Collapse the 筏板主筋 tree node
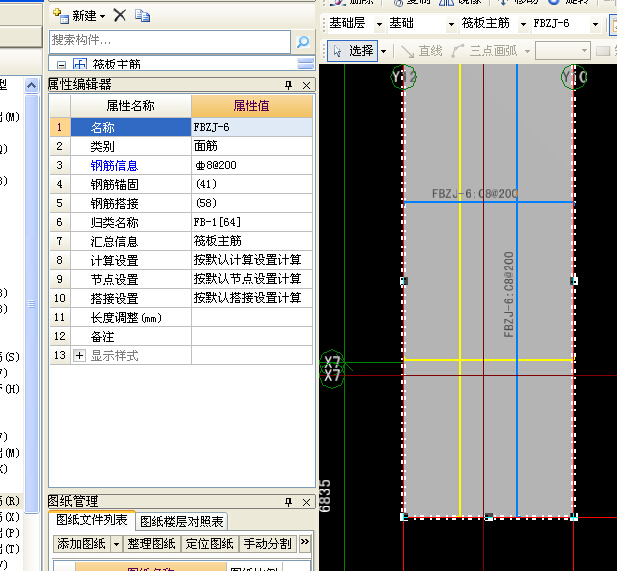 [x=61, y=65]
